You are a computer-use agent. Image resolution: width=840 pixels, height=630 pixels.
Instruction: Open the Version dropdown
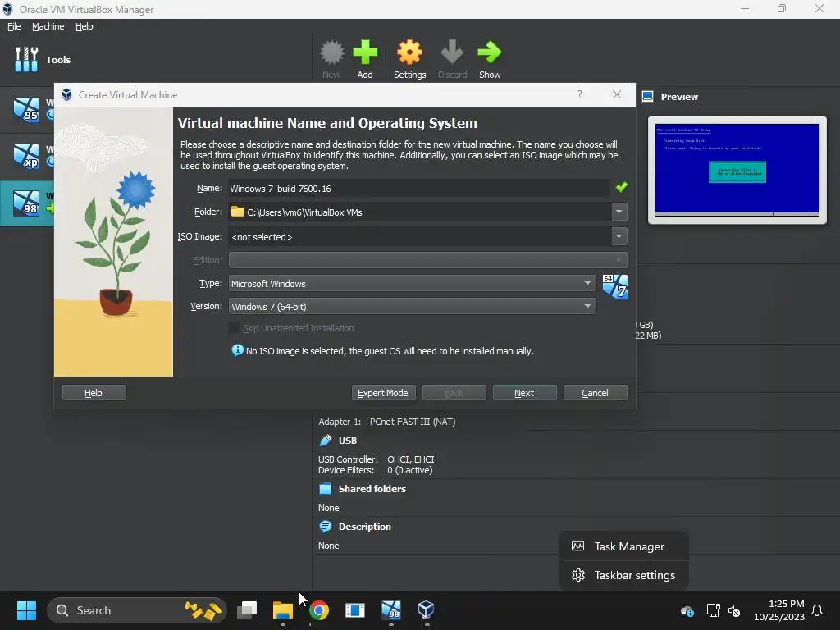coord(412,307)
